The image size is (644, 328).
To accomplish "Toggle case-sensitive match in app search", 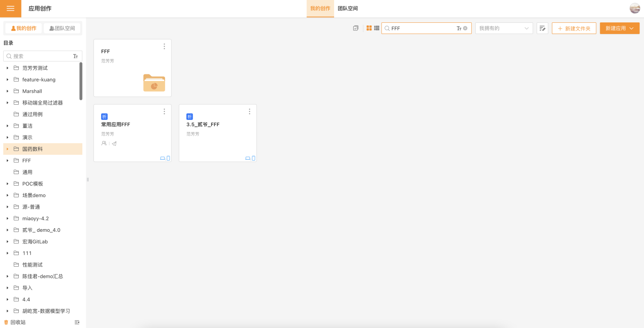I will [459, 28].
